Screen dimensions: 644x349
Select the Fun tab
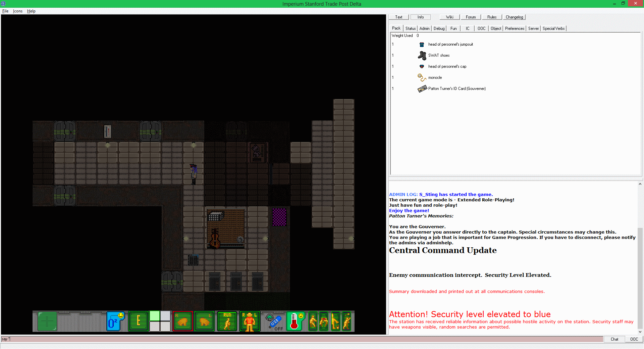[453, 29]
